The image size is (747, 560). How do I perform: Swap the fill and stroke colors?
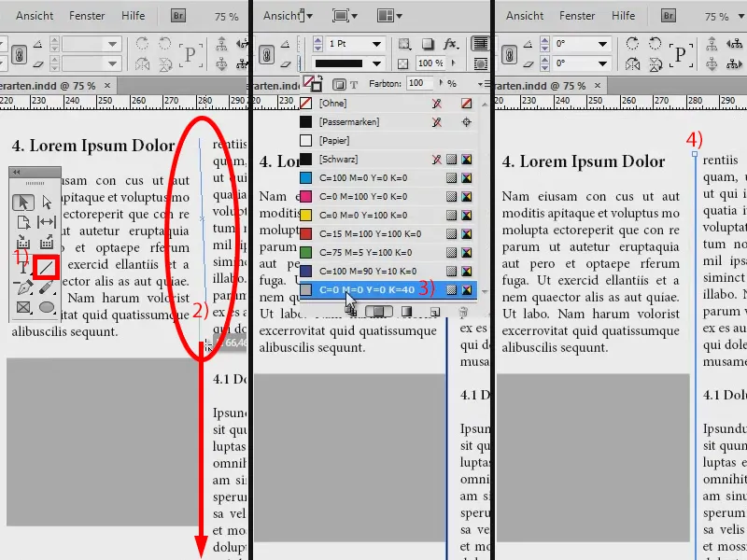click(x=320, y=78)
